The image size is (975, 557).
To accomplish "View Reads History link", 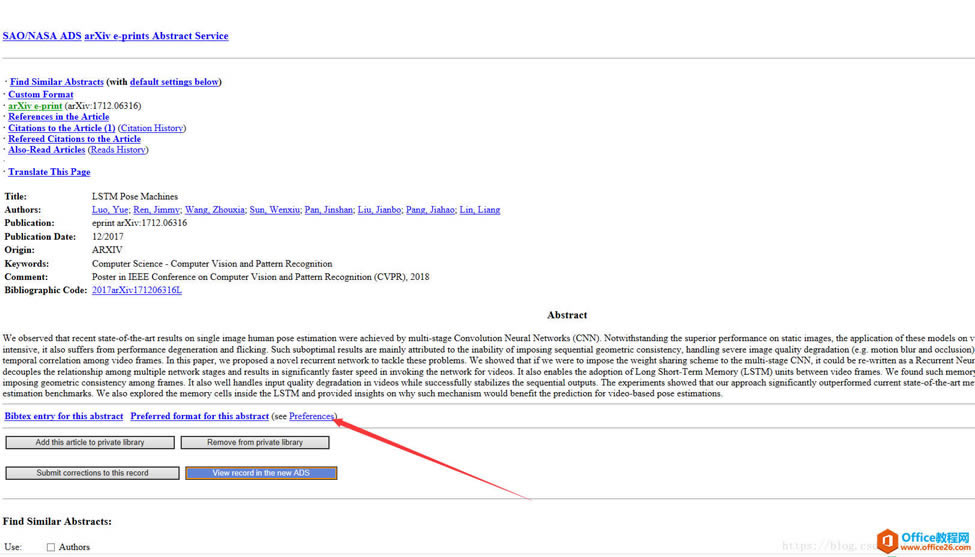I will [118, 150].
